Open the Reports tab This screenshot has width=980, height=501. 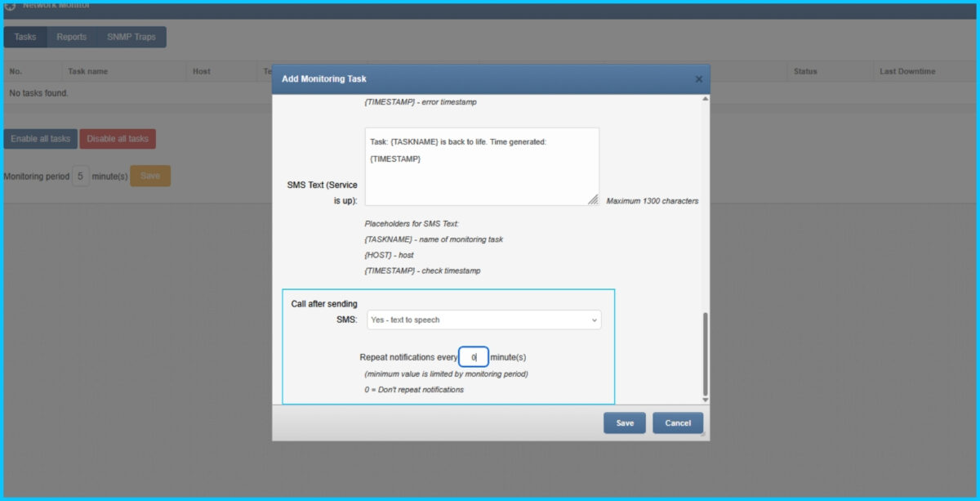pos(72,37)
